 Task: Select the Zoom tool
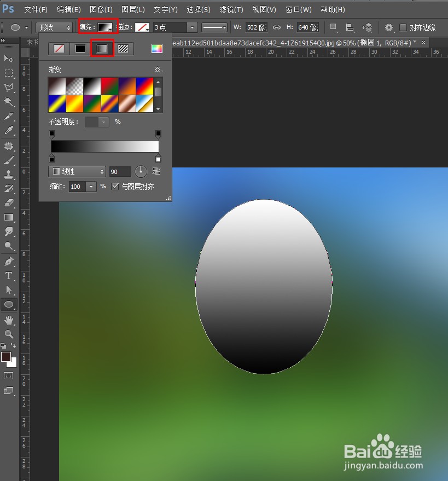[9, 334]
